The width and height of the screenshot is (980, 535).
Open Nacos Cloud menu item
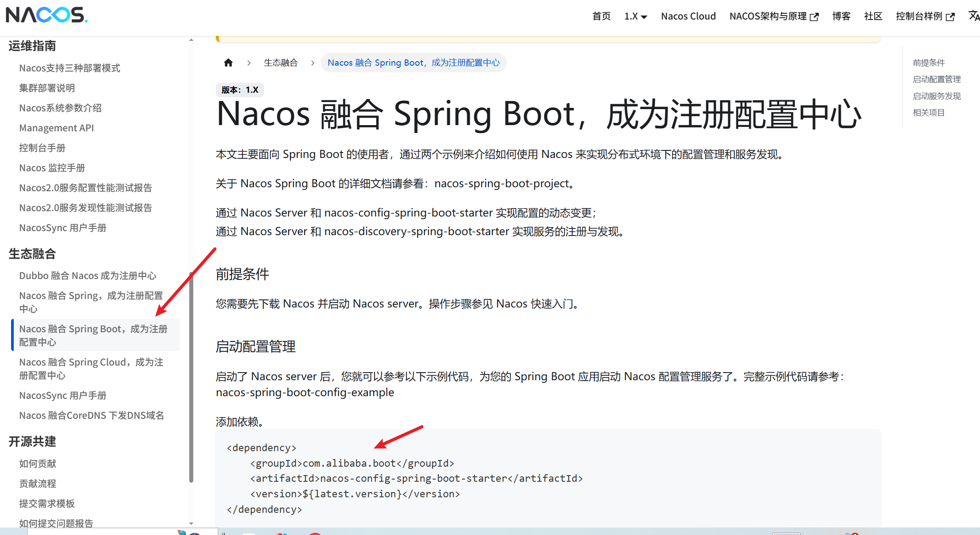coord(688,16)
